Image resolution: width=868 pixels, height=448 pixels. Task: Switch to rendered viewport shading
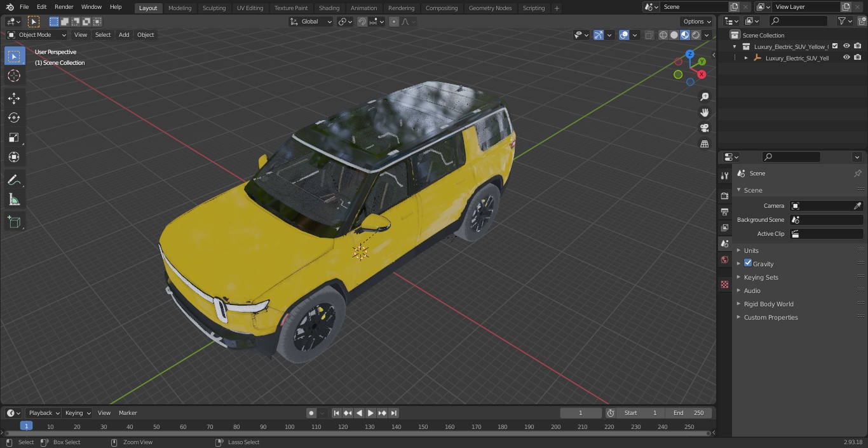pyautogui.click(x=696, y=35)
